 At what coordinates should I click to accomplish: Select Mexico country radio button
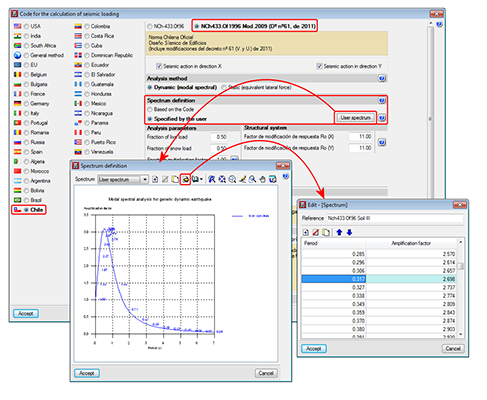pyautogui.click(x=87, y=104)
